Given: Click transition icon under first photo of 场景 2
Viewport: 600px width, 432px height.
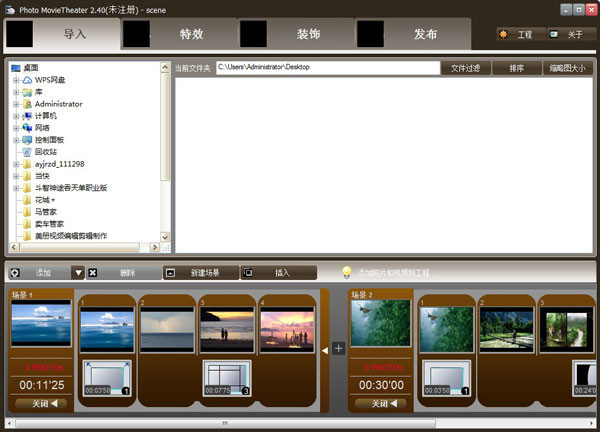Looking at the screenshot, I should click(445, 378).
